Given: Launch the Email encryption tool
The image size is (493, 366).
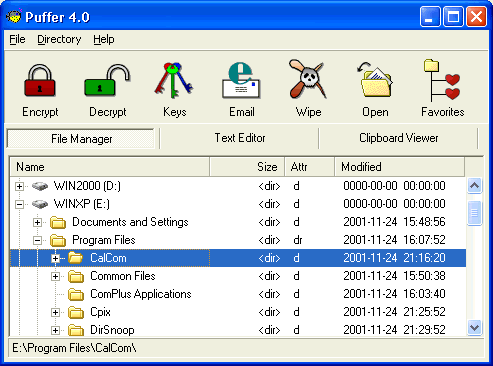Looking at the screenshot, I should (241, 80).
